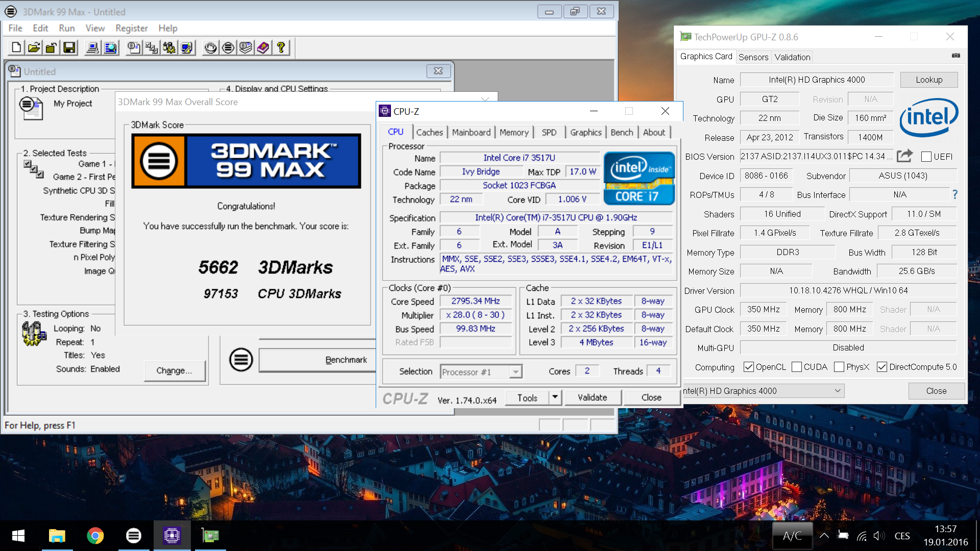Click the stacked pages toolbar icon

[246, 48]
